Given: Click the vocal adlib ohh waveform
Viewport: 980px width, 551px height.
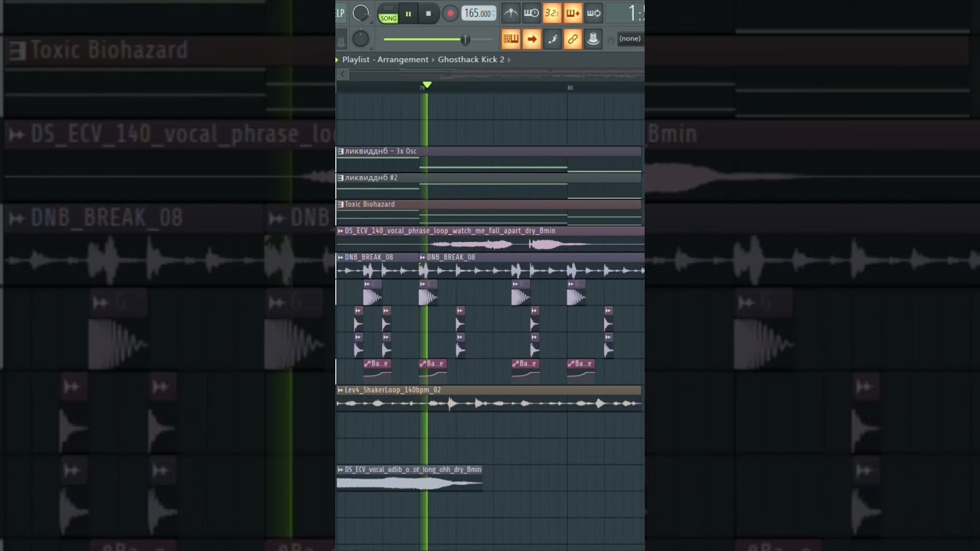Looking at the screenshot, I should pyautogui.click(x=410, y=483).
